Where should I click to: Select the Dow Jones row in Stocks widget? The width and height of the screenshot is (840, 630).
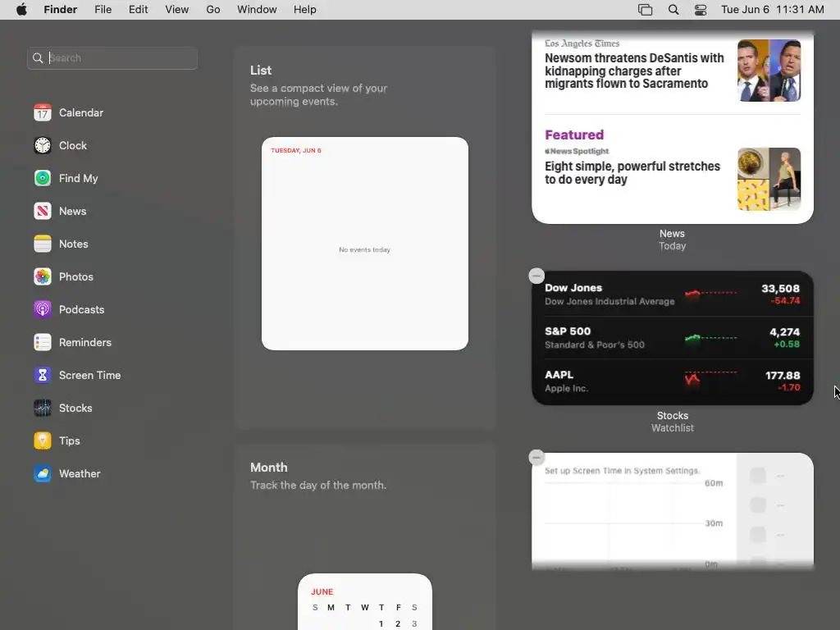[673, 294]
